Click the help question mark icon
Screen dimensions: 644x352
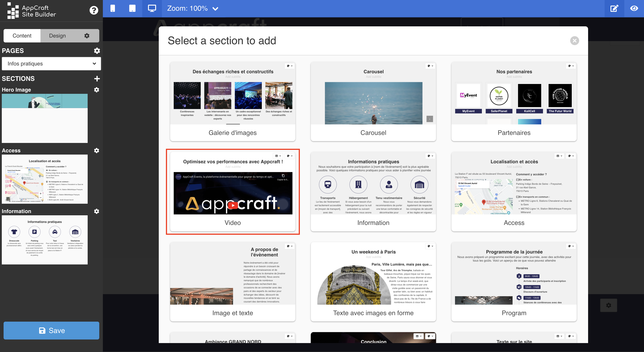coord(94,10)
